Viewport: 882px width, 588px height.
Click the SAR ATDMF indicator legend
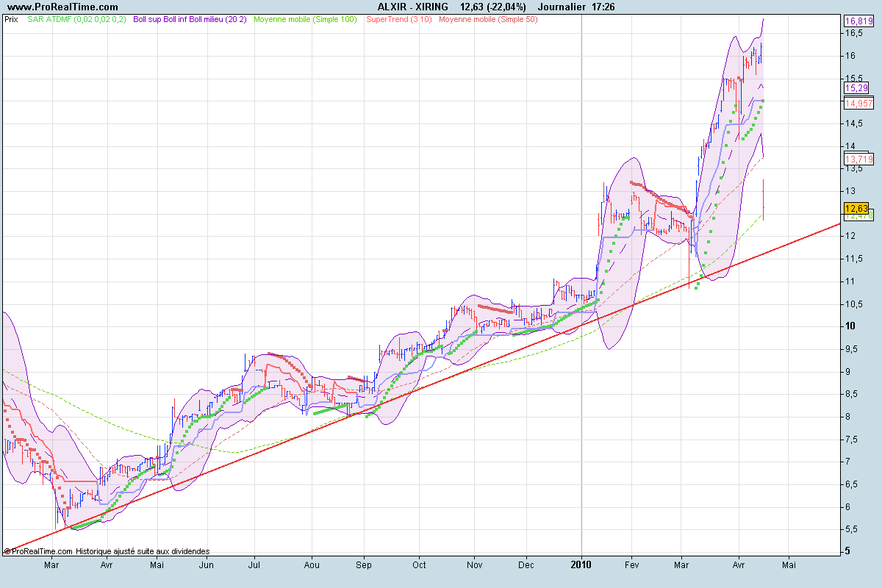tap(76, 19)
